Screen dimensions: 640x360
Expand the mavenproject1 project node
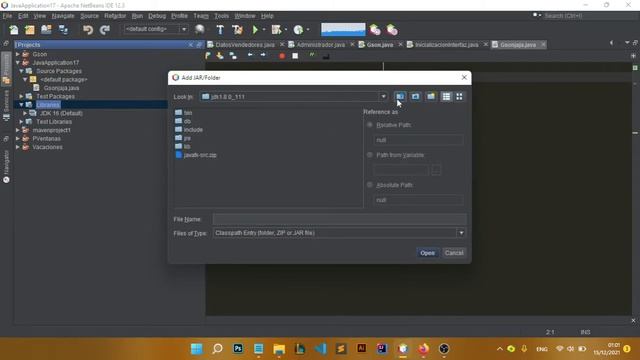(x=18, y=130)
